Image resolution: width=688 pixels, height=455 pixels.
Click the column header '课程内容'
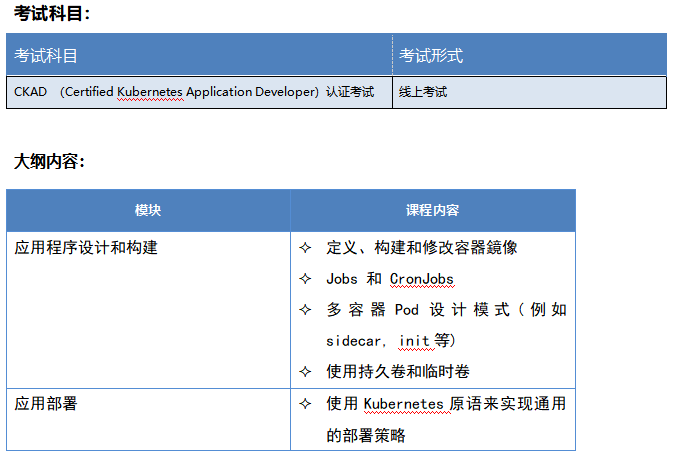coord(432,210)
